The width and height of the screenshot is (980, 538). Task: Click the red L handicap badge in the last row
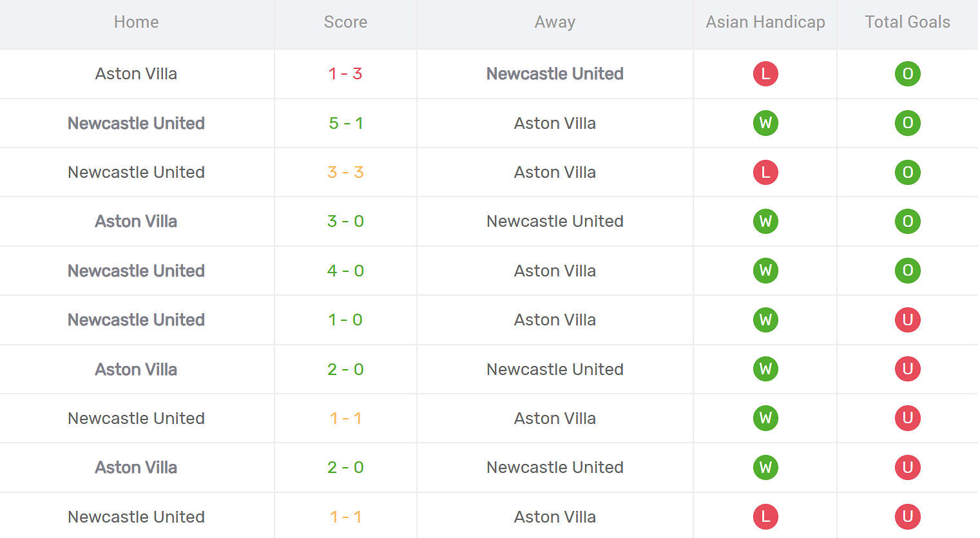click(765, 517)
